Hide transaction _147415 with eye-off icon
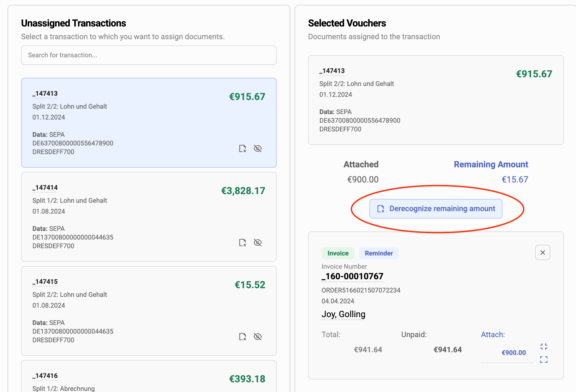This screenshot has width=576, height=392. click(x=258, y=337)
